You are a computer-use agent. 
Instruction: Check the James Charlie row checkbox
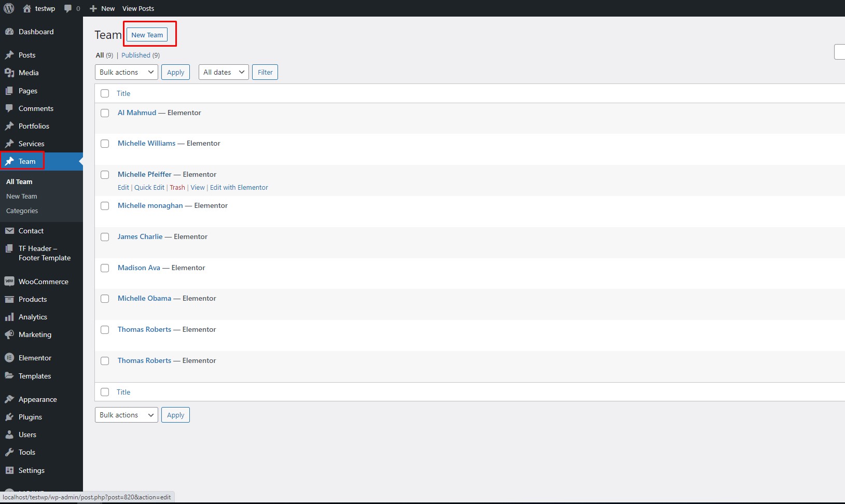click(x=105, y=237)
